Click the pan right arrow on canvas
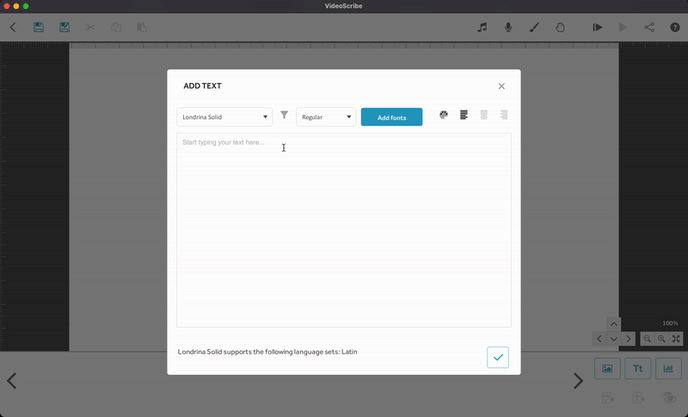Image resolution: width=688 pixels, height=417 pixels. [x=628, y=339]
